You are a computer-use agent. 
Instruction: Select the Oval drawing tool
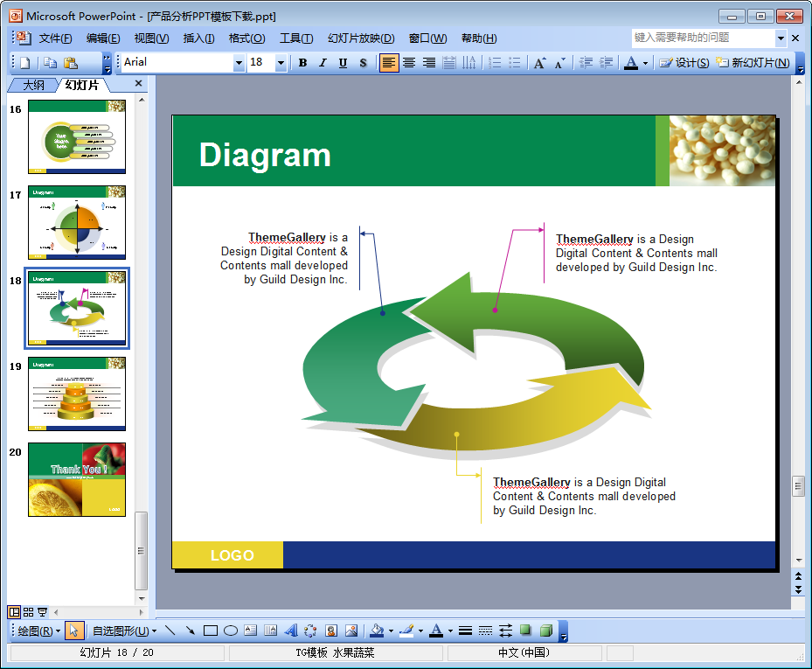coord(231,631)
